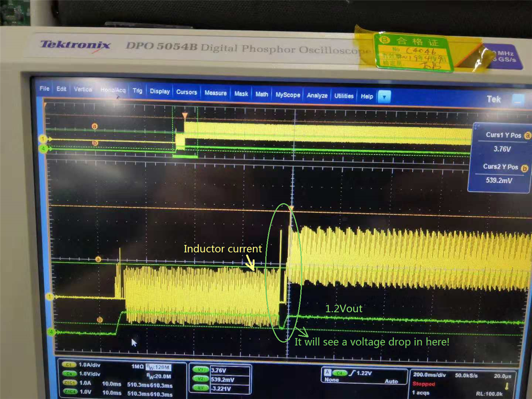
Task: Select the Z1C4 zoom channel badge
Action: (x=69, y=392)
